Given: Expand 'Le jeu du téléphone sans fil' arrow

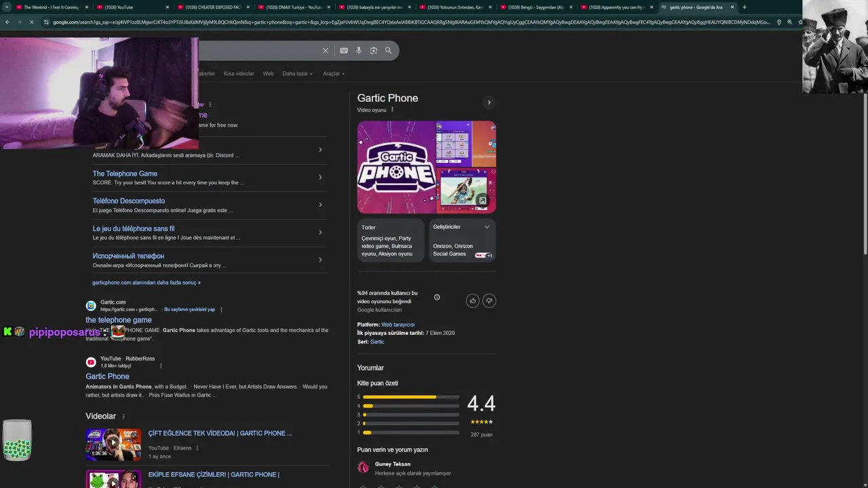Looking at the screenshot, I should (x=320, y=232).
